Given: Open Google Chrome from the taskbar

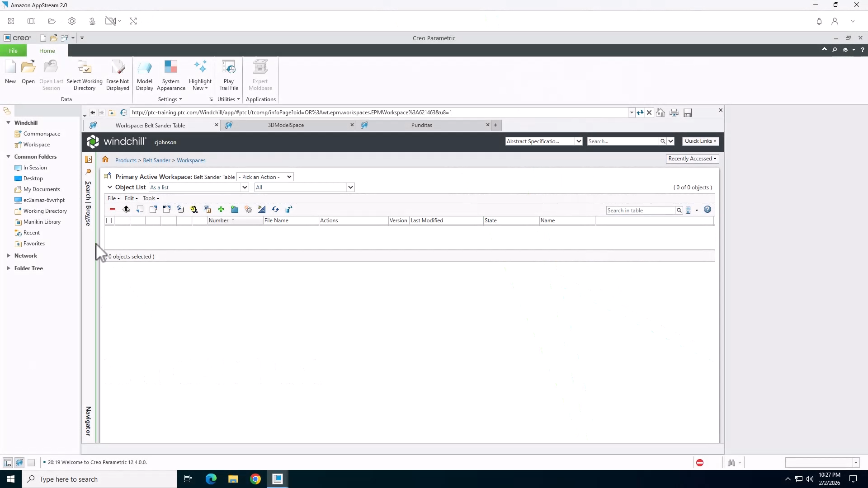Looking at the screenshot, I should [x=255, y=479].
